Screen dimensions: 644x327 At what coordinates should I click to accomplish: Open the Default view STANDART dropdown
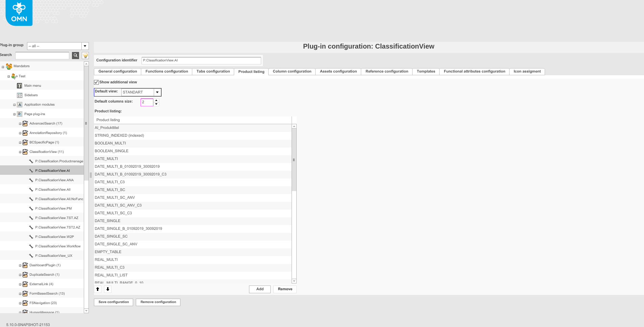coord(157,92)
